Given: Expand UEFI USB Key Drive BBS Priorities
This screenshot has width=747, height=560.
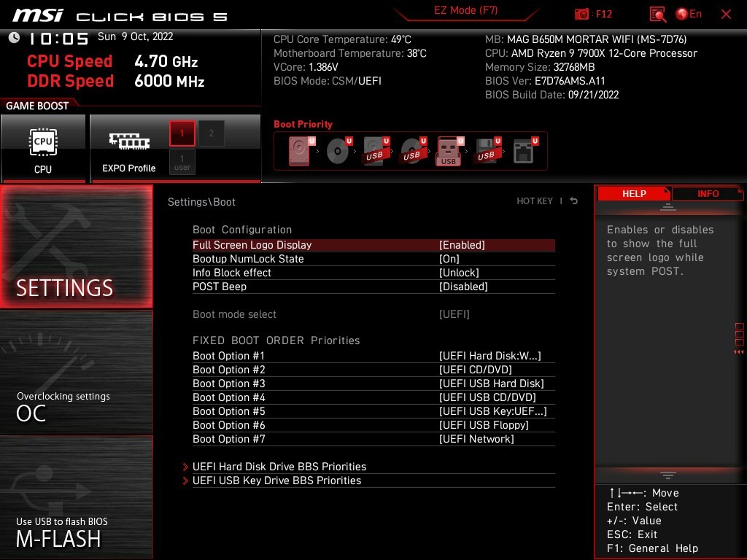Looking at the screenshot, I should [277, 481].
